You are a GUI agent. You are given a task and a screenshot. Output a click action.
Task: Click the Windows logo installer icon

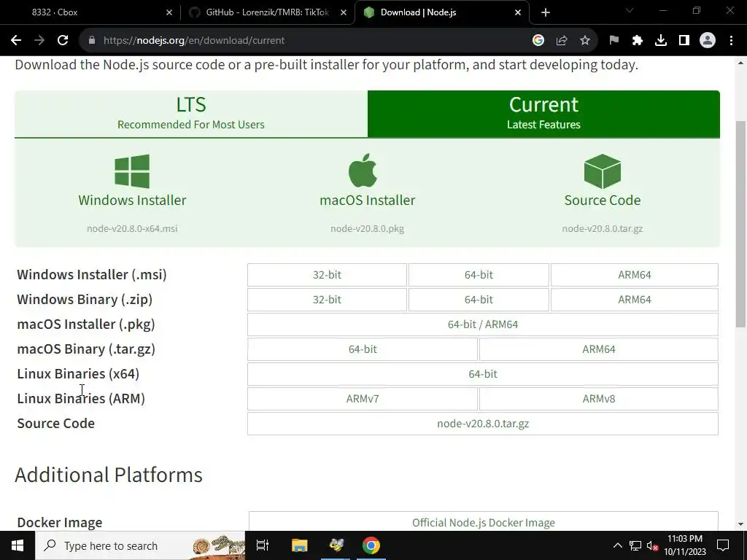(132, 171)
